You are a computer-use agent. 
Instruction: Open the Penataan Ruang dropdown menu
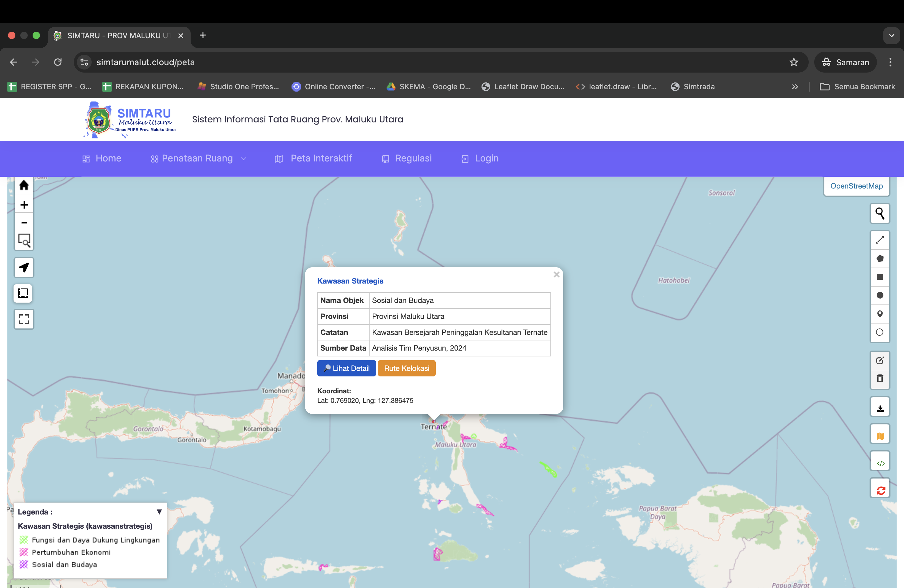(197, 158)
